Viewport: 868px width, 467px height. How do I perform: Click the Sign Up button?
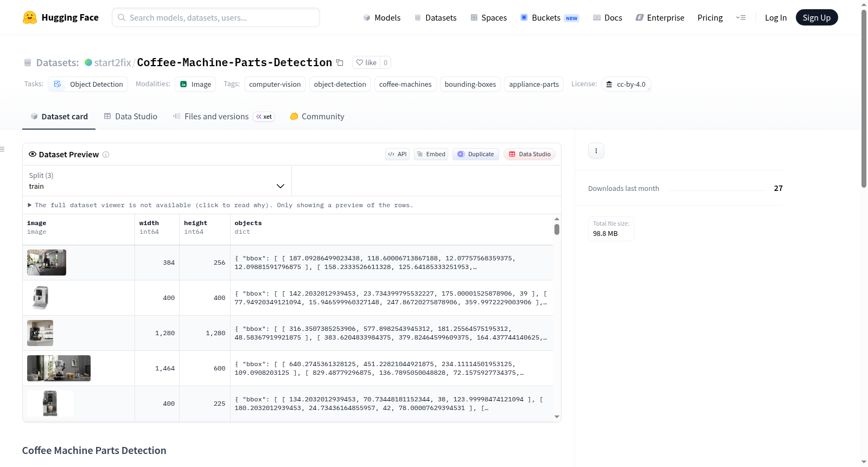(816, 18)
